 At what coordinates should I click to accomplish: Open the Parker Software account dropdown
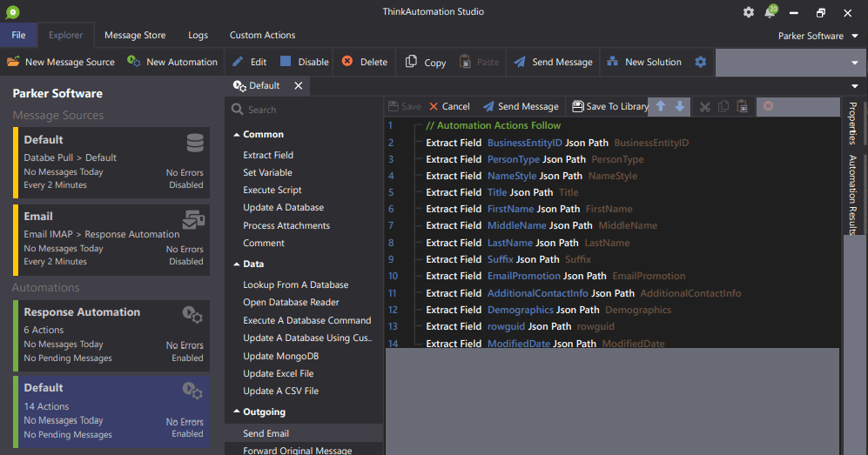point(818,36)
